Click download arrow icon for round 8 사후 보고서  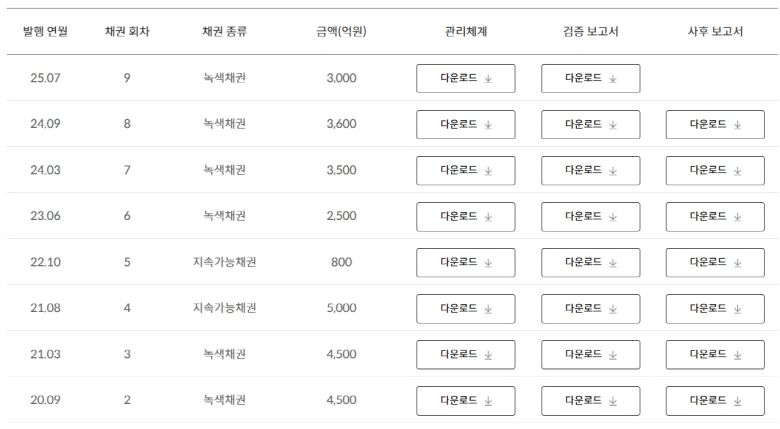pyautogui.click(x=738, y=125)
